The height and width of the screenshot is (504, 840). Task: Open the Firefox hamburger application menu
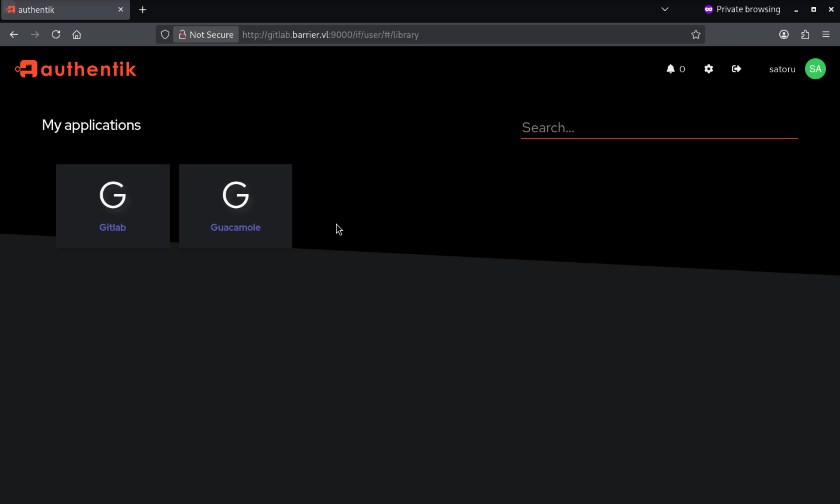(826, 35)
